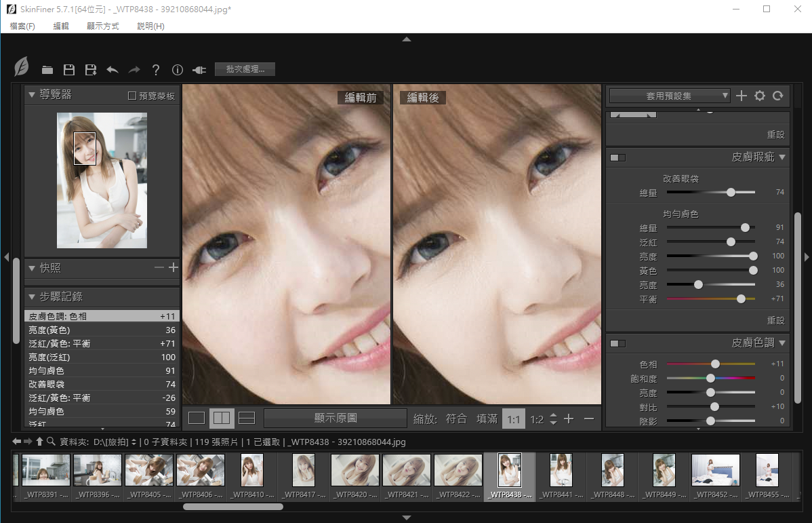
Task: Undo the last edit
Action: [113, 70]
